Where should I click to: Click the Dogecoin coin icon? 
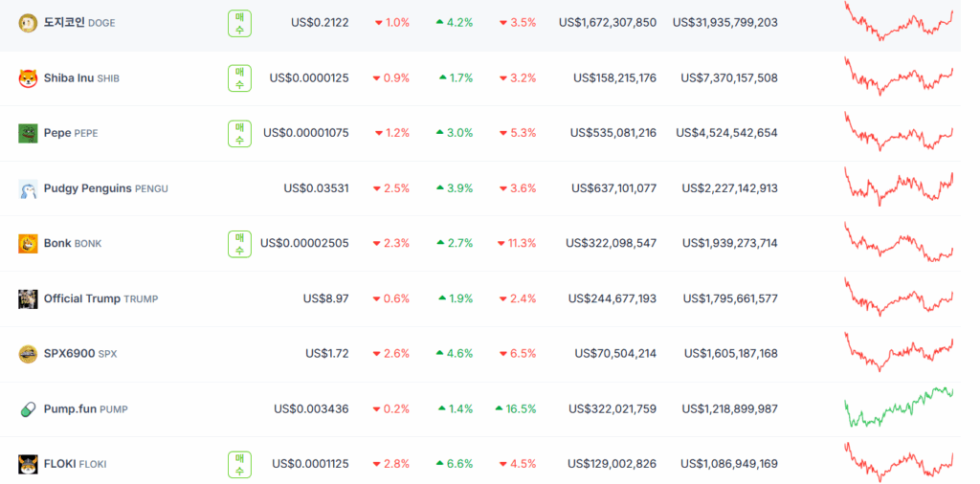pos(28,23)
